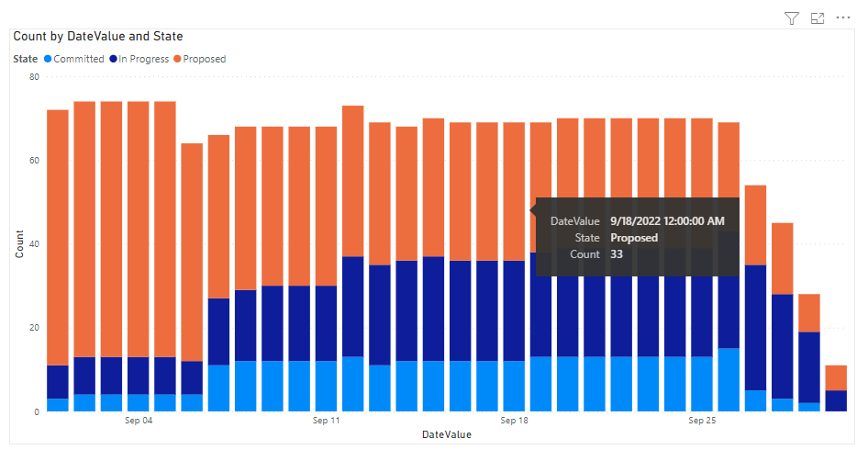Select the light blue Committed segment above Sep 25

click(702, 384)
